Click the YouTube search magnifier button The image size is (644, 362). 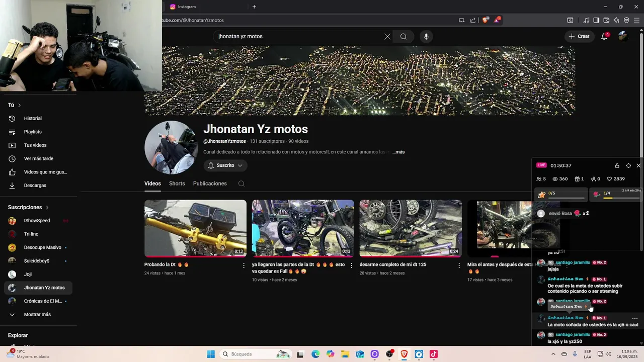click(404, 36)
